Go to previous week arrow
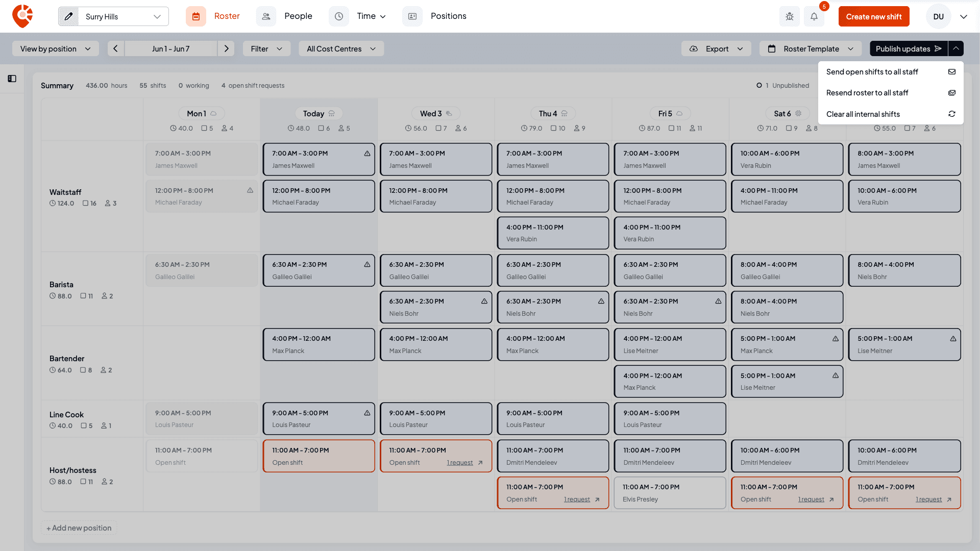980x551 pixels. click(x=116, y=48)
